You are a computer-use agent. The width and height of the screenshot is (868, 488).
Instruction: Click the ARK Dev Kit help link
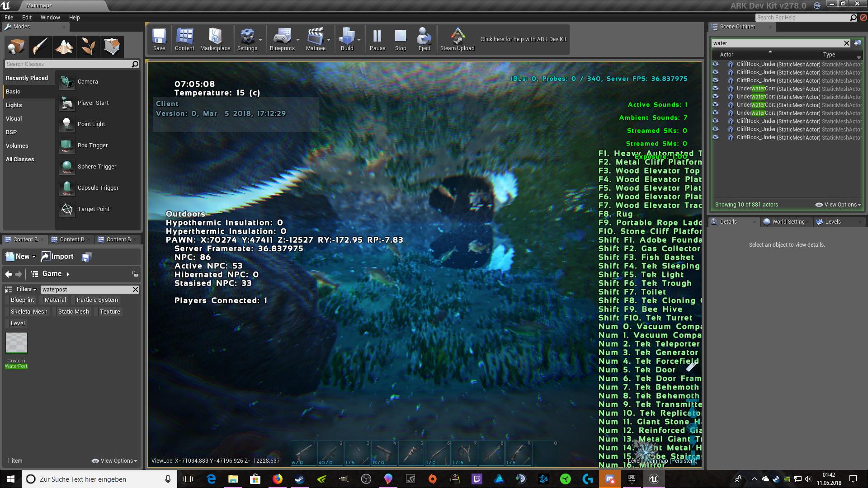pos(523,39)
